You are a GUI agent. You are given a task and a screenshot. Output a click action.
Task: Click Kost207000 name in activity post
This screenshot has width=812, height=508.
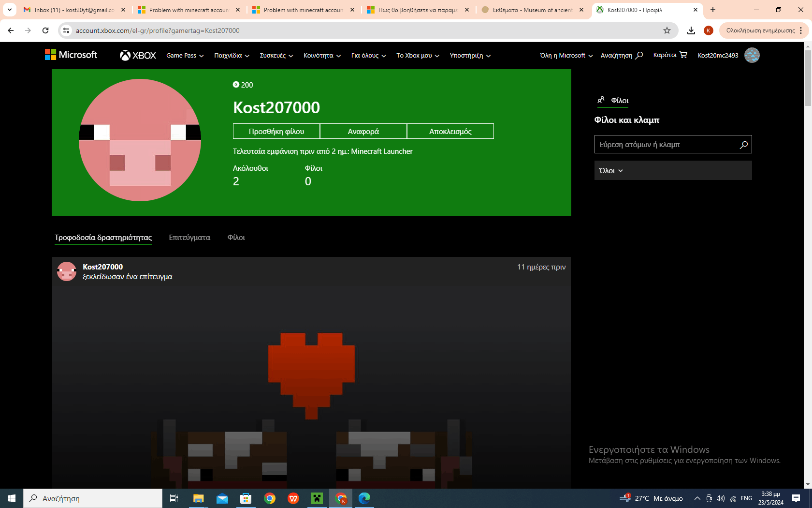(x=103, y=267)
